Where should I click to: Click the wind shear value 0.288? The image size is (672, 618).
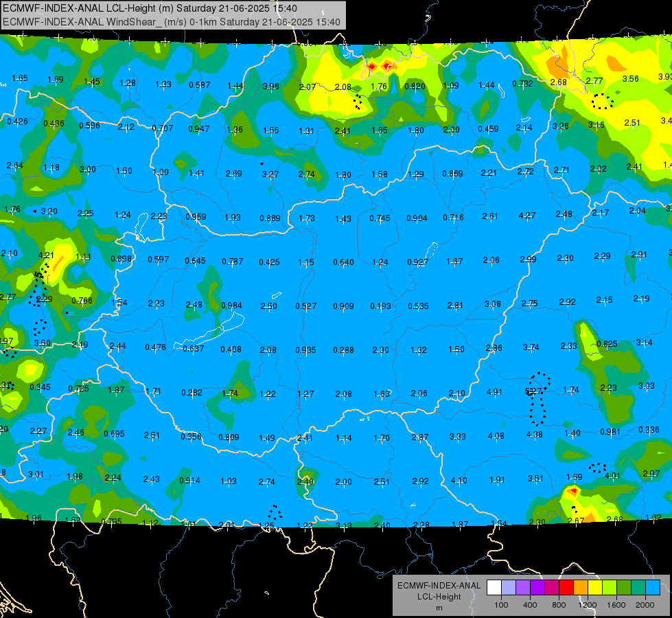point(344,350)
